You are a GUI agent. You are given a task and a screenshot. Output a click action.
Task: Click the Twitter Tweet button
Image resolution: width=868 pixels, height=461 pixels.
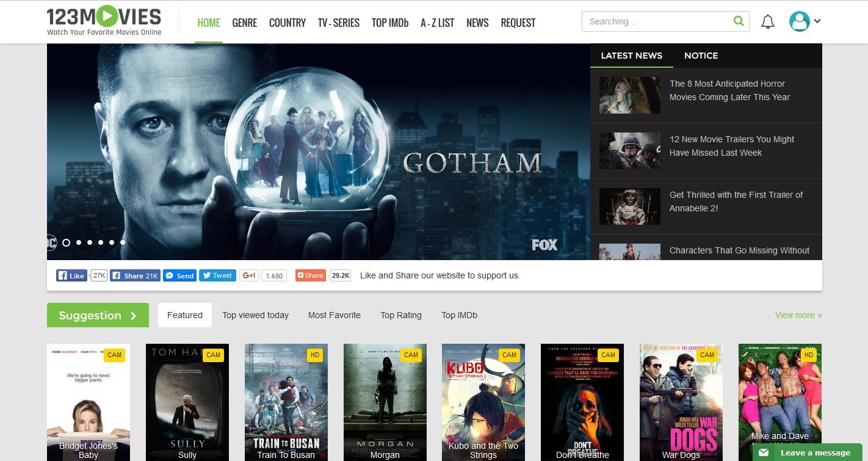[x=217, y=275]
